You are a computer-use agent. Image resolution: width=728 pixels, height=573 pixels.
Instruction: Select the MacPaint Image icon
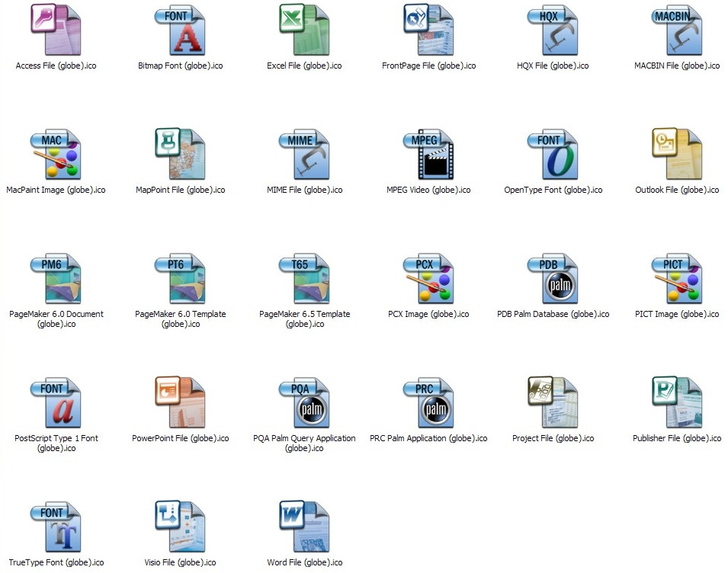(x=56, y=154)
